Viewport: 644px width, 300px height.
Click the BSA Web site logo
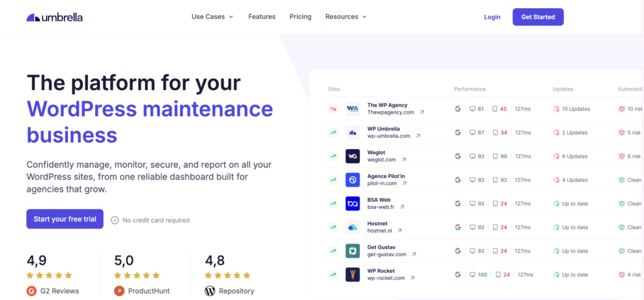[x=353, y=203]
